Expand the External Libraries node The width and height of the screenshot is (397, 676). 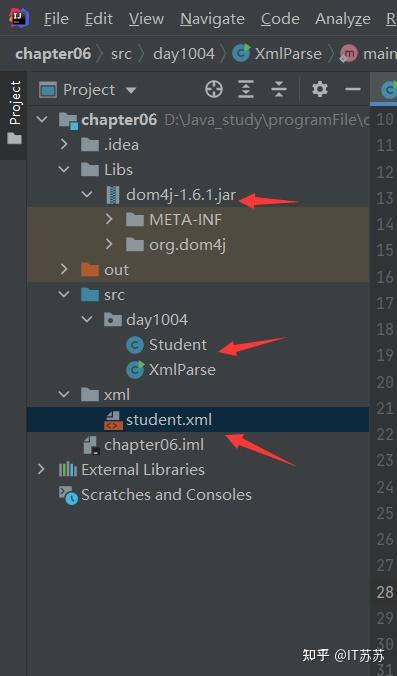click(x=41, y=469)
